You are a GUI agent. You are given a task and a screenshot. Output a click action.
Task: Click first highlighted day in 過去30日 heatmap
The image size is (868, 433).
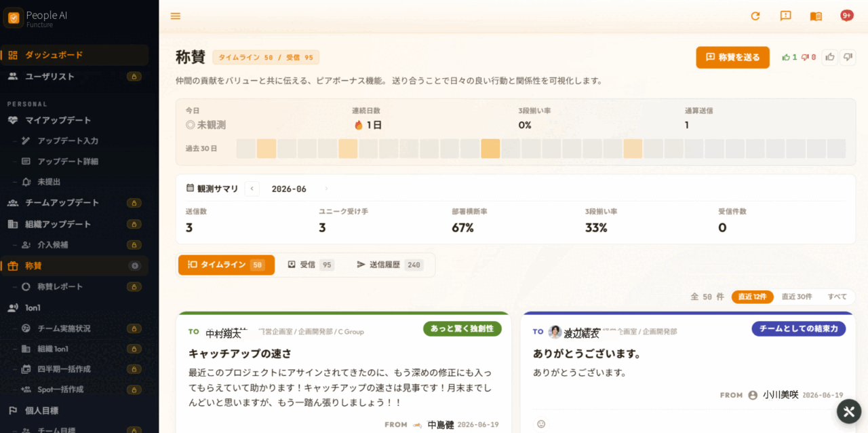(267, 149)
